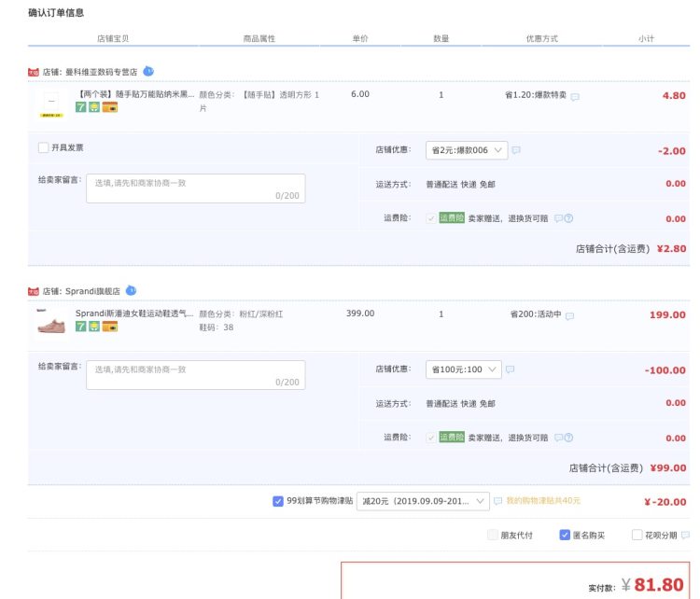Click 商品属性 column header
The image size is (700, 599).
tap(259, 38)
